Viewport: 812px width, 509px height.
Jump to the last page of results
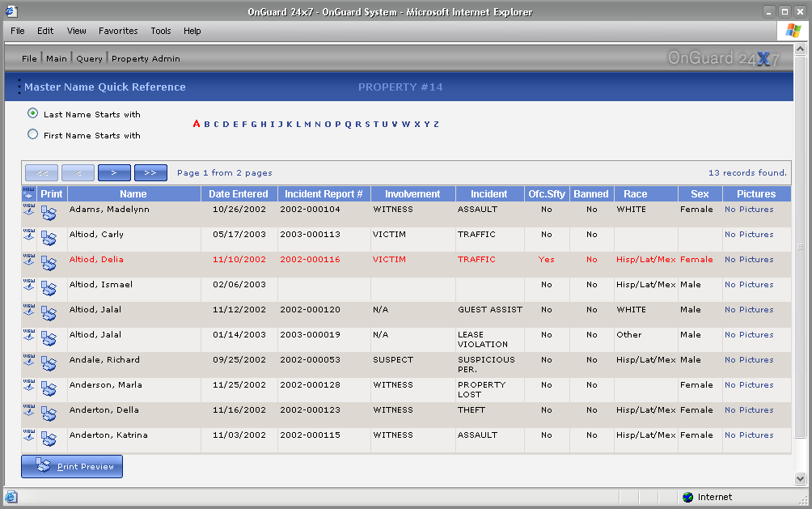(x=150, y=172)
